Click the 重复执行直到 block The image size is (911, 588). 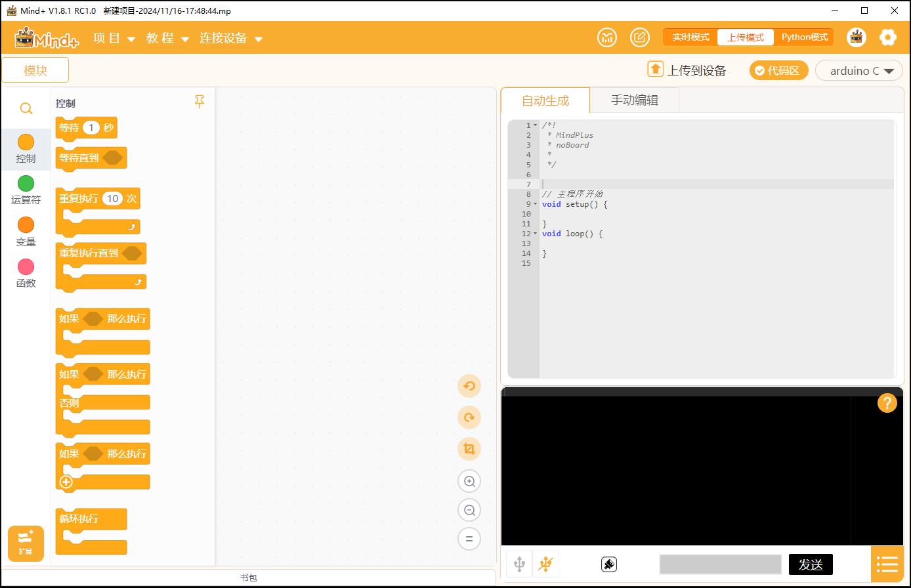[101, 266]
